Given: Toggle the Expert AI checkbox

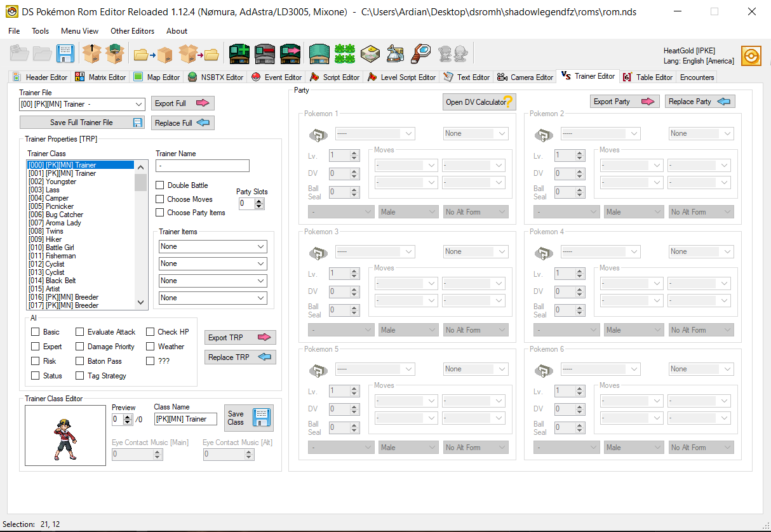Looking at the screenshot, I should click(x=36, y=347).
